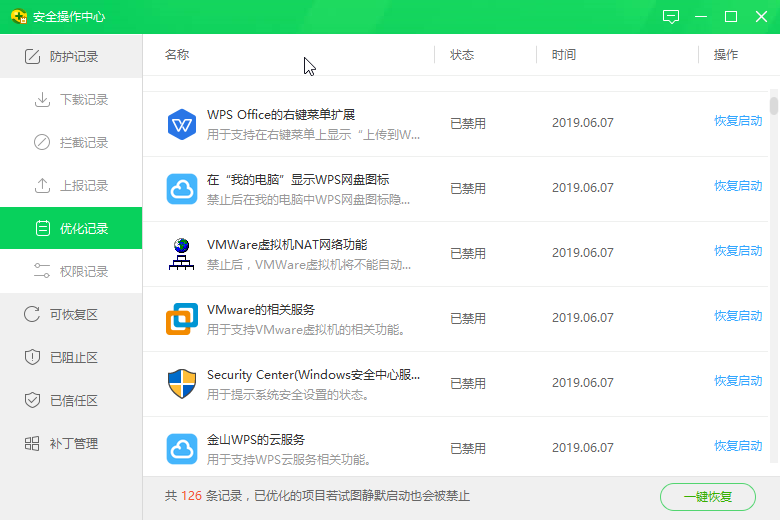The height and width of the screenshot is (520, 780).
Task: Click the 上报记录 upload arrow icon
Action: click(x=42, y=186)
